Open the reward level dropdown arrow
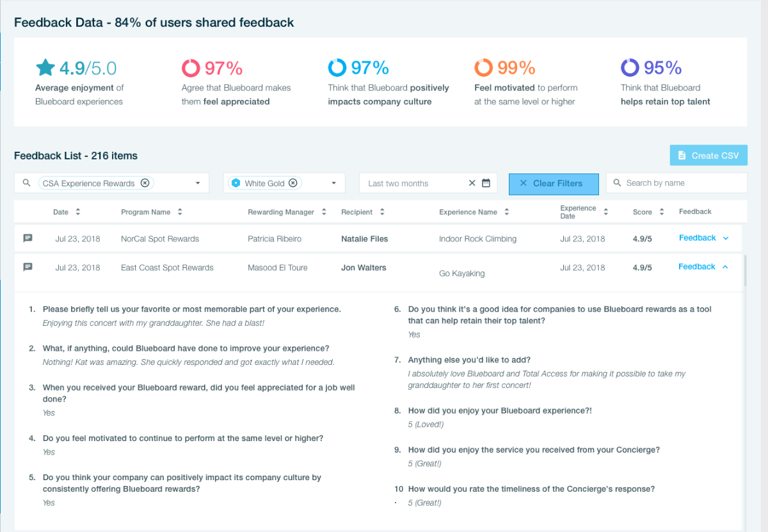This screenshot has width=768, height=532. [x=334, y=183]
